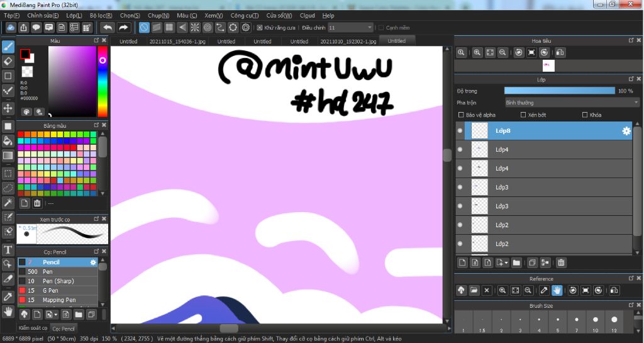Delete layer with the trash icon
The image size is (644, 343).
click(x=561, y=262)
